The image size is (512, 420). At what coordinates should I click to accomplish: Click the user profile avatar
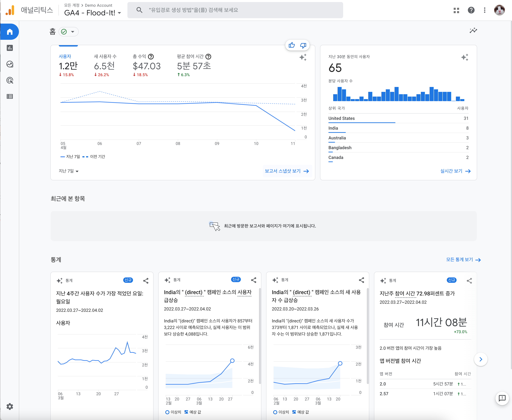coord(499,10)
